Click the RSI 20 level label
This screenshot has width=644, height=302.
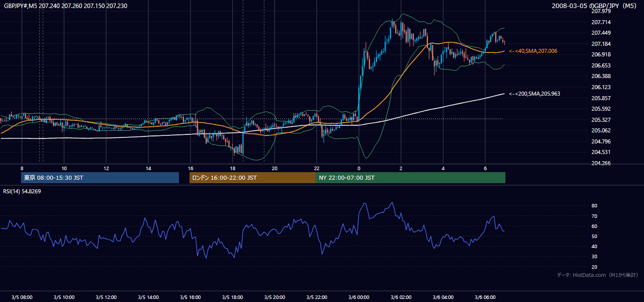tap(594, 267)
